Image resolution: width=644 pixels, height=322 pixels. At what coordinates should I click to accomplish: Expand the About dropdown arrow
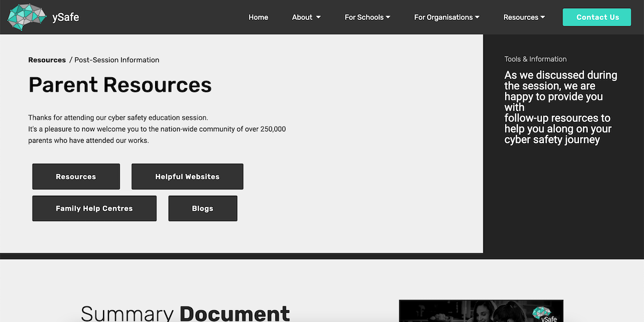[x=318, y=17]
